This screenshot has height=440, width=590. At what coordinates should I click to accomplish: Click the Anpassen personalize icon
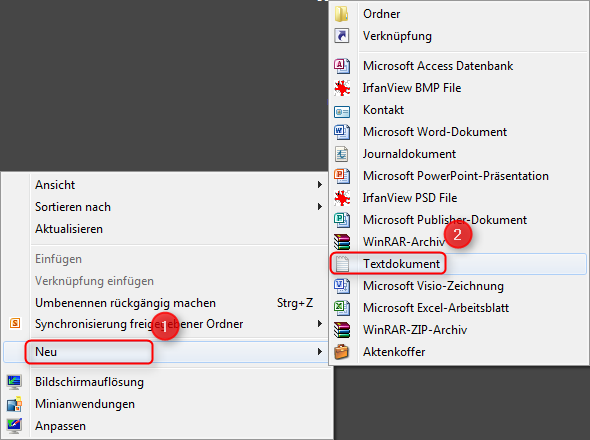click(14, 426)
